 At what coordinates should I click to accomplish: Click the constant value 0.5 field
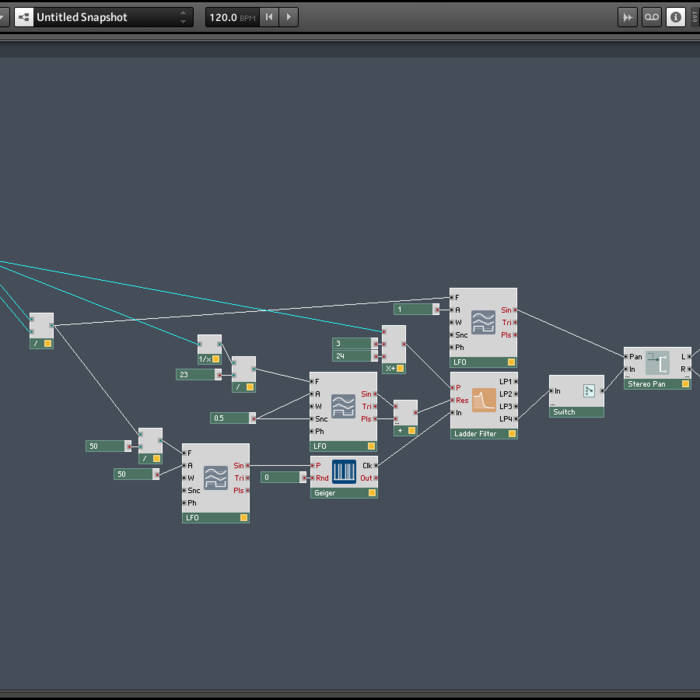coord(229,417)
